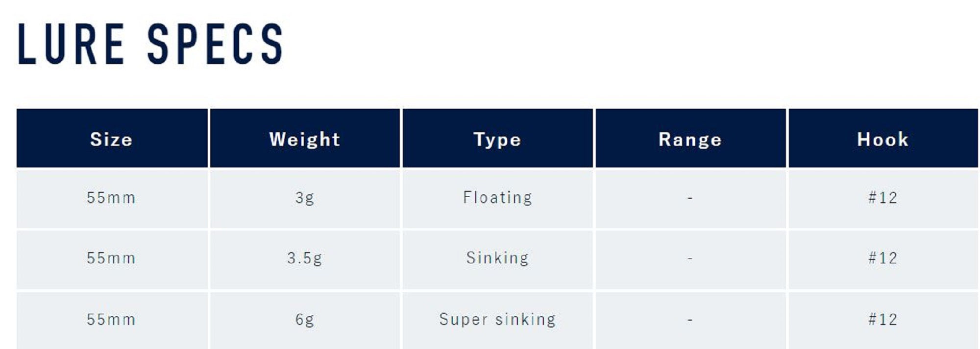The height and width of the screenshot is (349, 980).
Task: Select #12 hook in the 3.5g Sinking row
Action: click(x=882, y=258)
